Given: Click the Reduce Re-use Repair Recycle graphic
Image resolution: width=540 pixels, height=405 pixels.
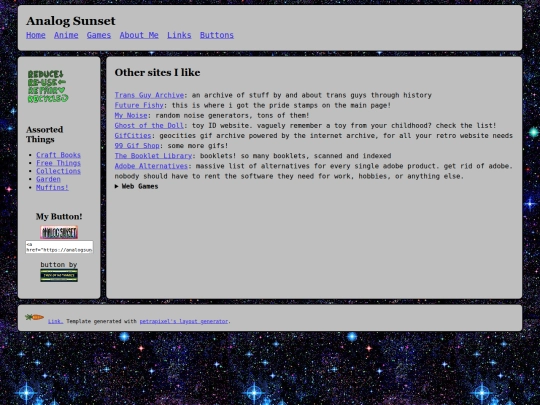Looking at the screenshot, I should point(48,86).
